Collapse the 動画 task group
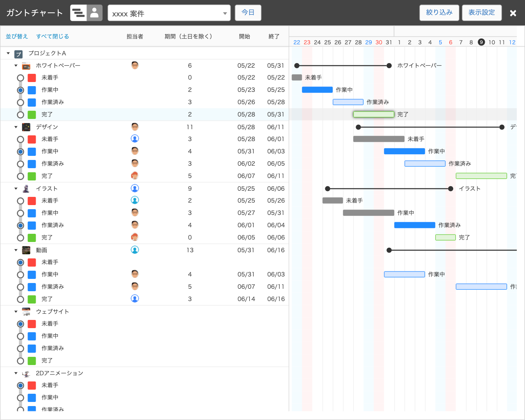 coord(16,250)
